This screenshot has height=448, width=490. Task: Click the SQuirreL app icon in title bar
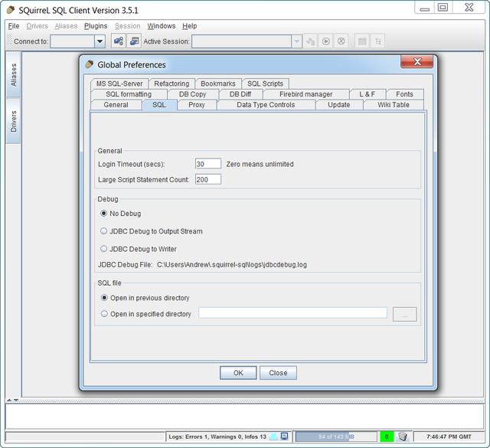(x=10, y=10)
